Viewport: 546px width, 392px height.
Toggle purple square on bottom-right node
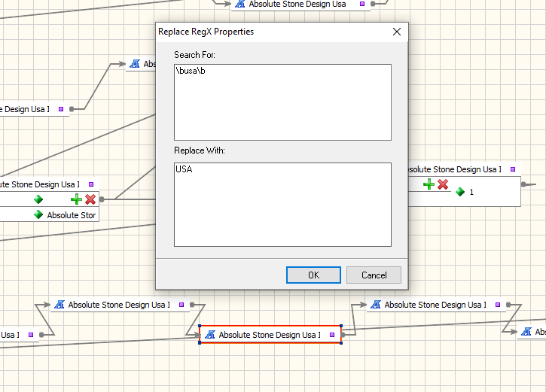click(498, 305)
